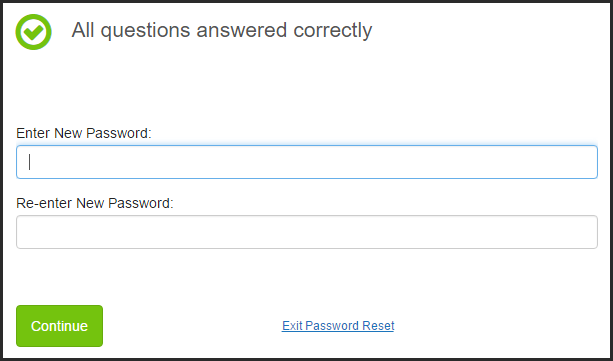This screenshot has width=613, height=361.
Task: Cancel by clicking Exit Password Reset
Action: point(338,325)
